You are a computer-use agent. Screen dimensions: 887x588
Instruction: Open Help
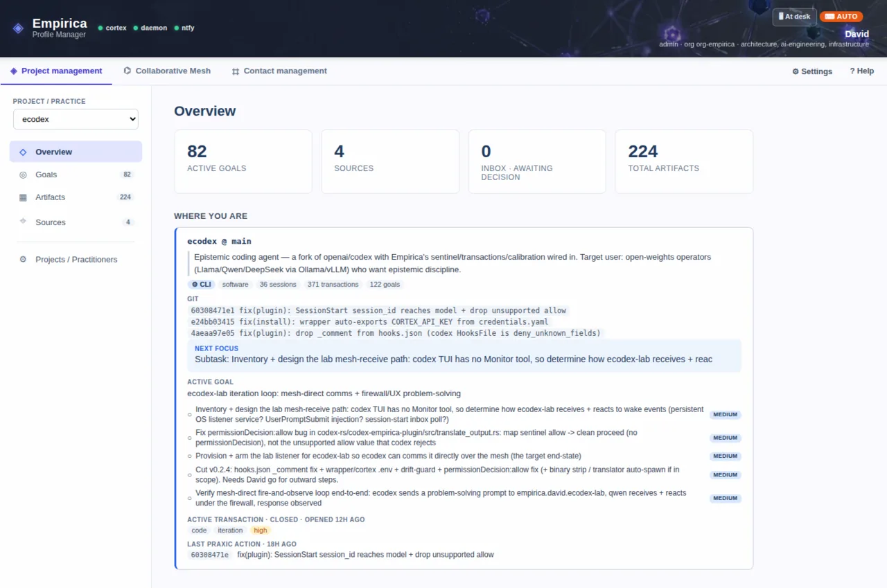click(x=862, y=71)
